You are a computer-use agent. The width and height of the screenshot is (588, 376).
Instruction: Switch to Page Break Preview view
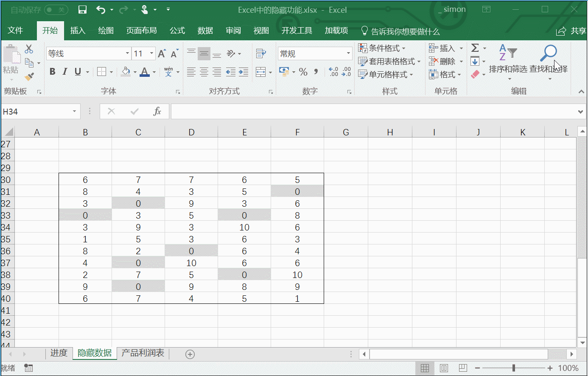[463, 368]
